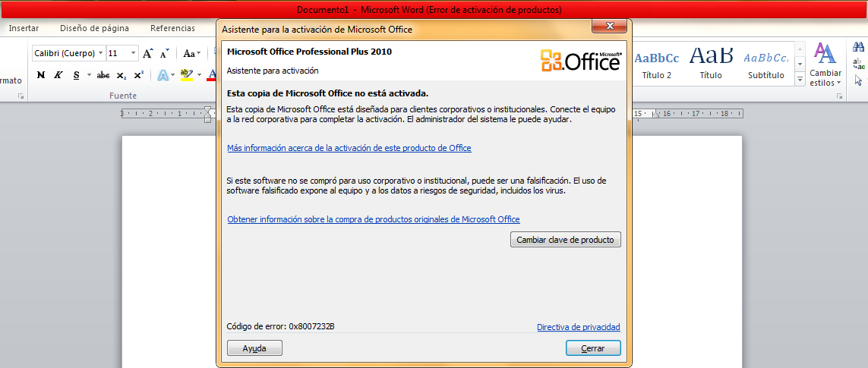Switch to the Referencias tab
The height and width of the screenshot is (368, 868).
coord(172,28)
